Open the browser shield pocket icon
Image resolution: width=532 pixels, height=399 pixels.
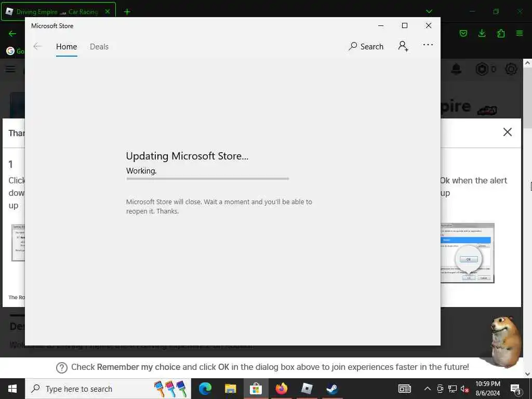[463, 33]
